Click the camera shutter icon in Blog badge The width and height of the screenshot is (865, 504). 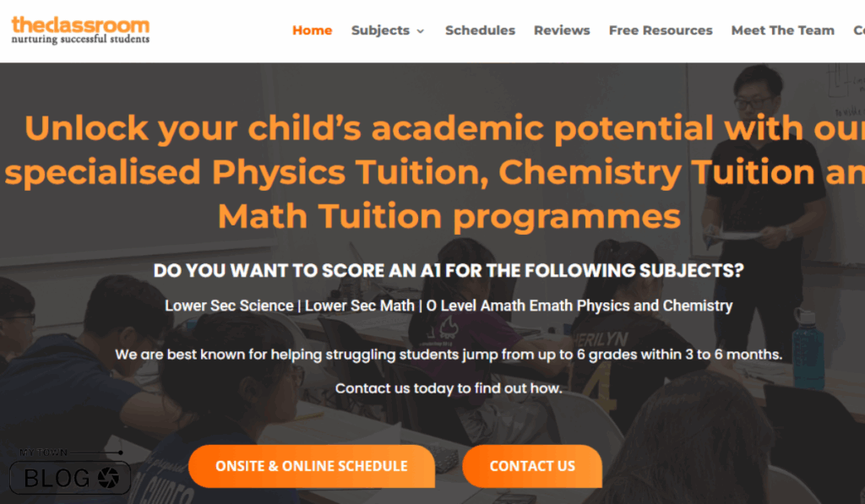(108, 479)
